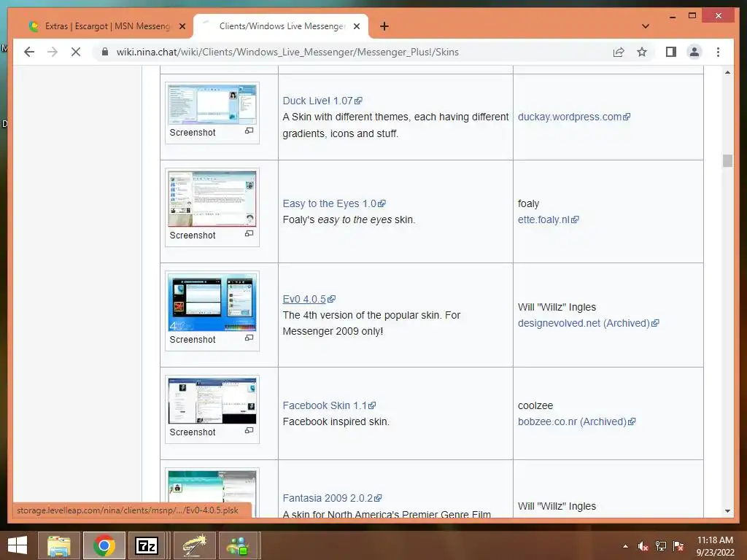This screenshot has height=560, width=747.
Task: Click the author text 'coolzee'
Action: [x=535, y=405]
